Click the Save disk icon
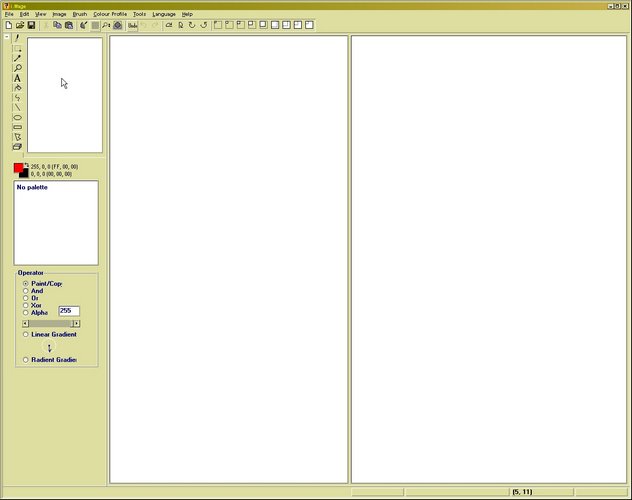This screenshot has height=500, width=632. (x=31, y=25)
